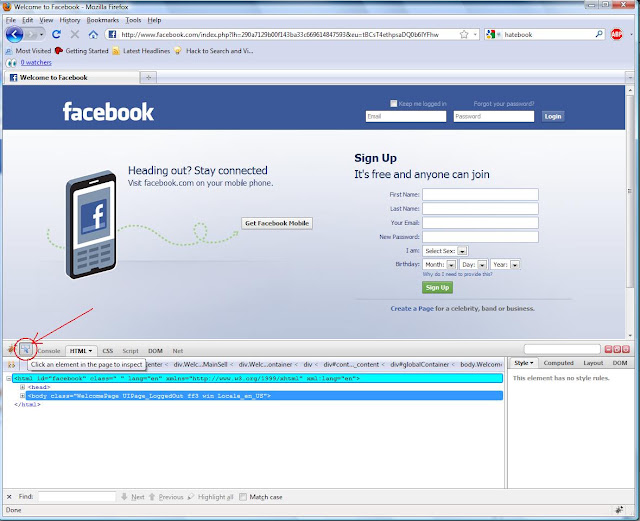Click the Inspect element icon in Firebug
640x521 pixels.
[x=26, y=350]
